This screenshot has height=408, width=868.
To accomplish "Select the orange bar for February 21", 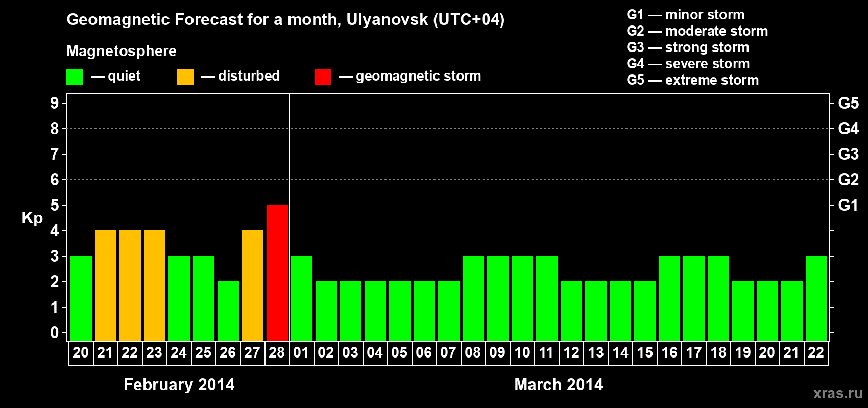I will point(106,285).
